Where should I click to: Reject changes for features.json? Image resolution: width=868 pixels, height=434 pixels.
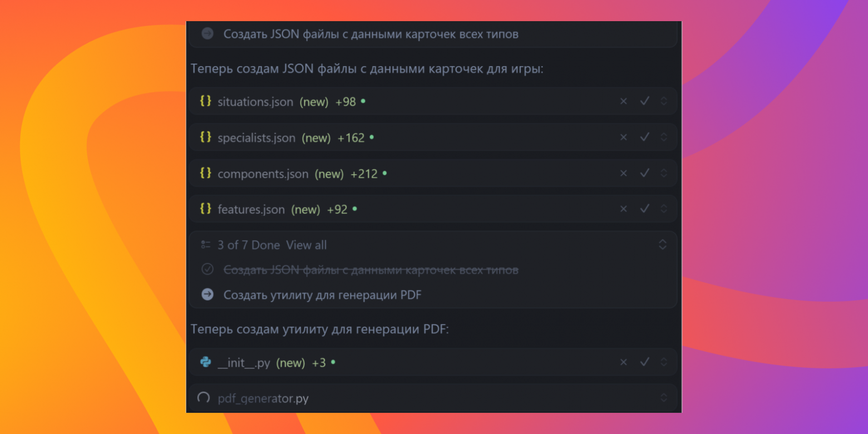tap(623, 209)
